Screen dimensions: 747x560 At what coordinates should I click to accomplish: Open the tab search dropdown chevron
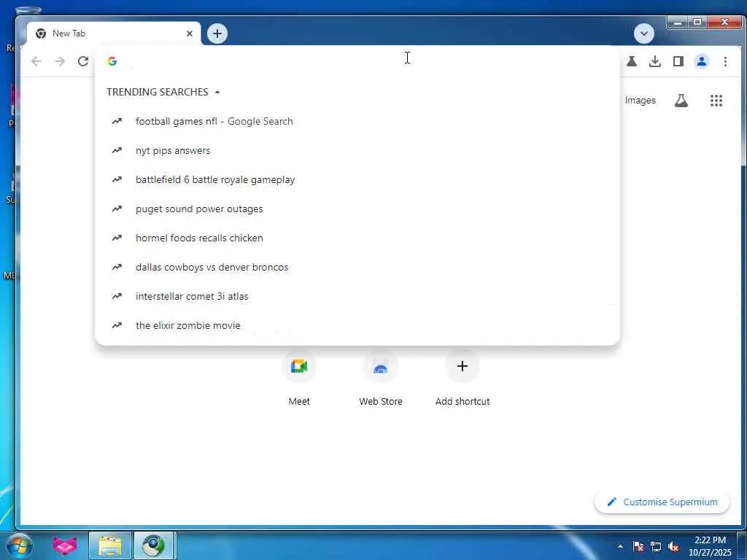644,34
